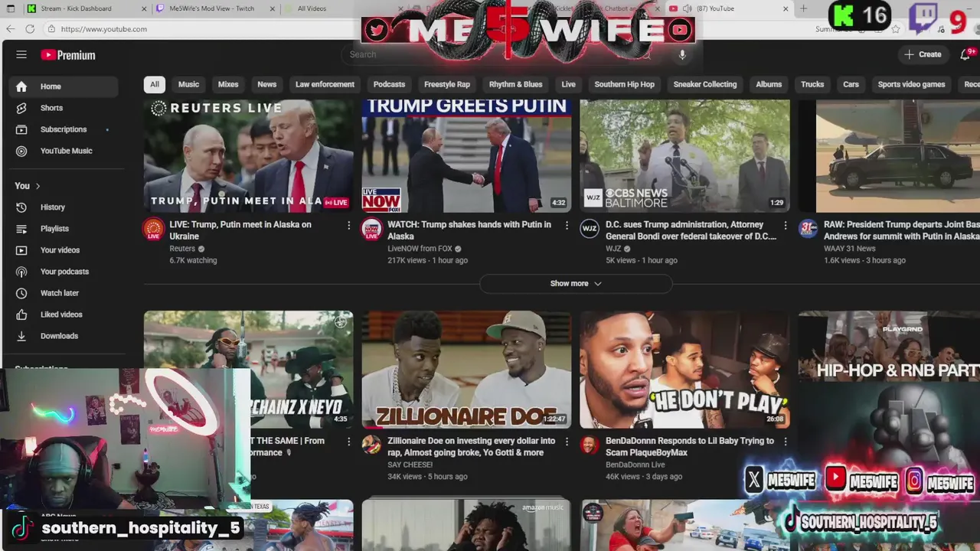Select the Law enforcement filter chip
Screen dimensions: 980x551
(325, 84)
